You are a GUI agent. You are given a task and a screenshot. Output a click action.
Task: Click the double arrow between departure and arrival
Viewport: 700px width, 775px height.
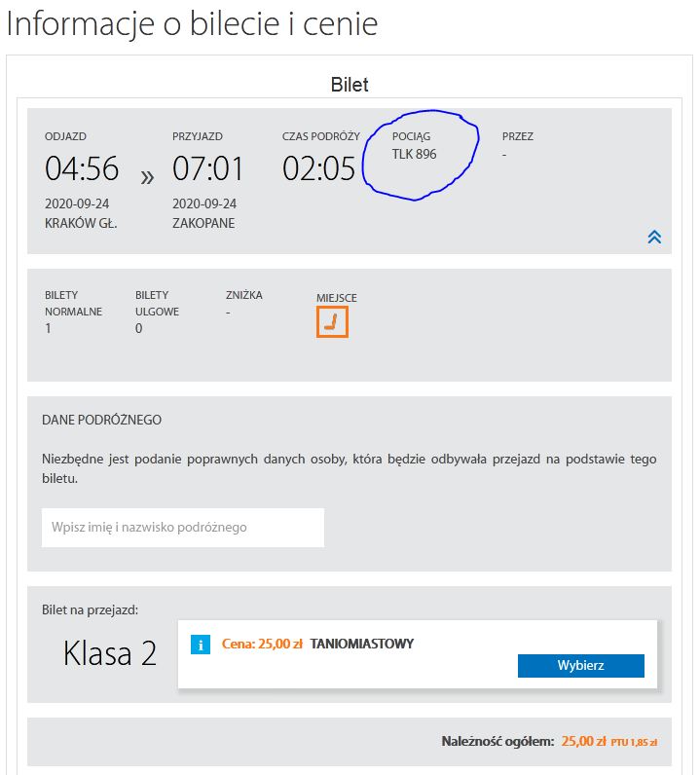pos(147,176)
